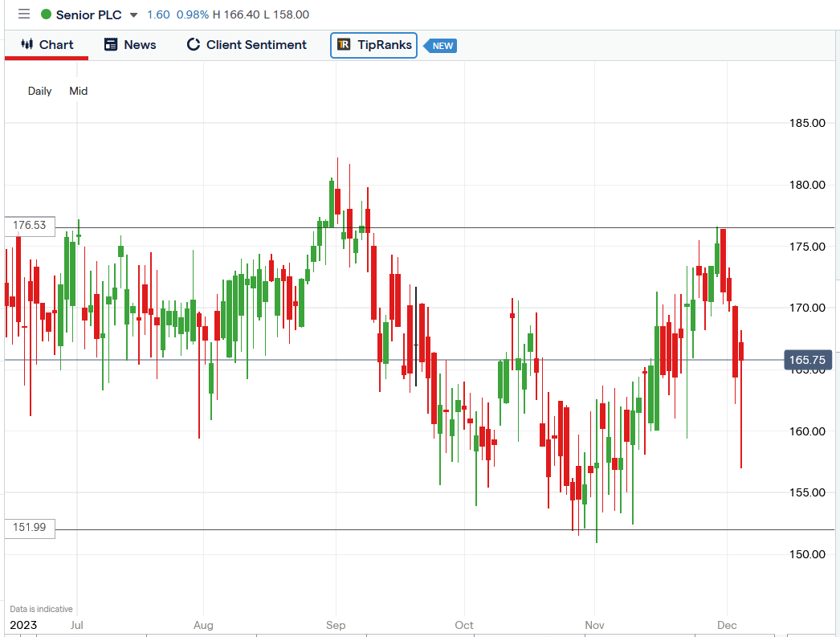Click the 160.00 price axis label

807,432
